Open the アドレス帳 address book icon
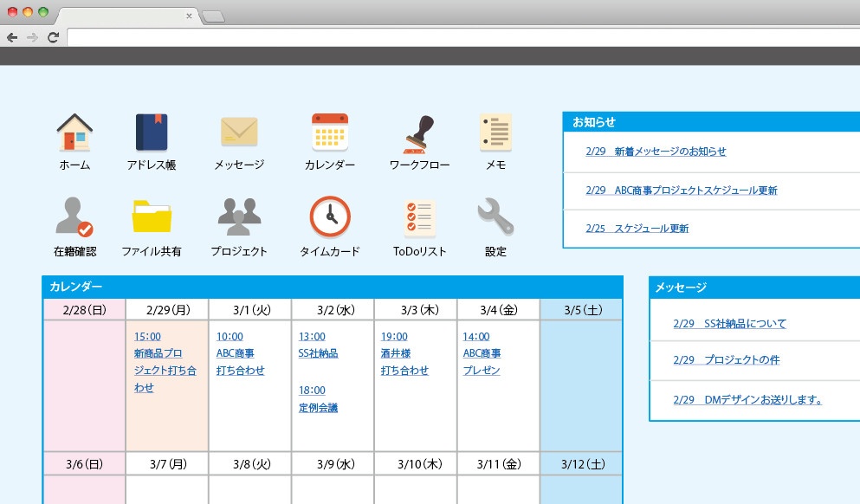Viewport: 860px width, 504px height. (152, 132)
